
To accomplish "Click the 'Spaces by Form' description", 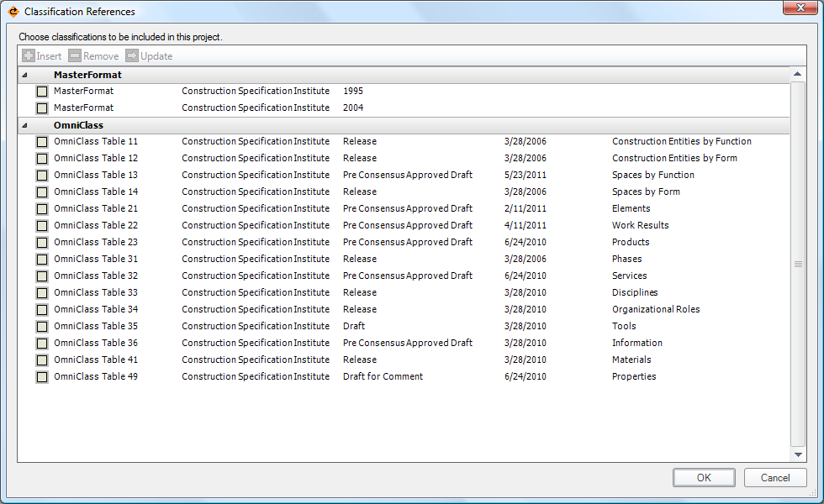I will click(x=646, y=192).
